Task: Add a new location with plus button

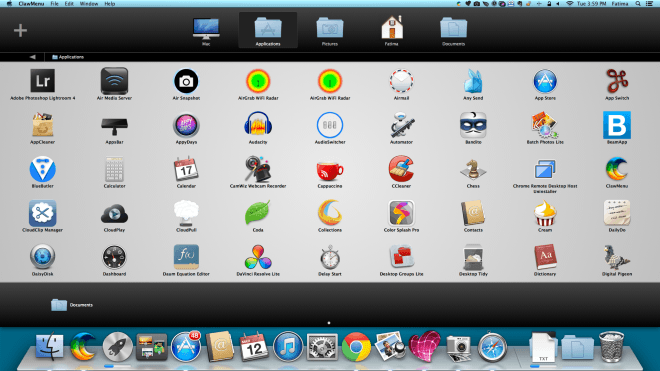Action: (x=20, y=30)
